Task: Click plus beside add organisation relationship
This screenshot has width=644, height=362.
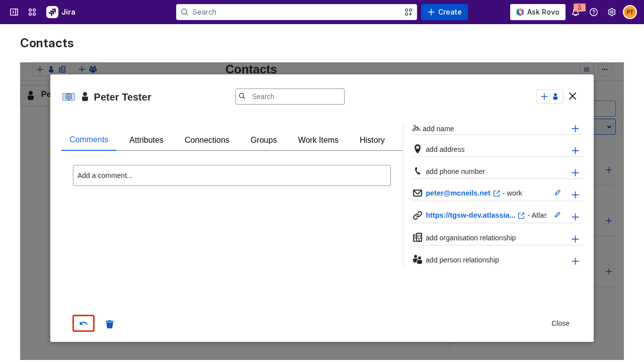Action: click(575, 239)
